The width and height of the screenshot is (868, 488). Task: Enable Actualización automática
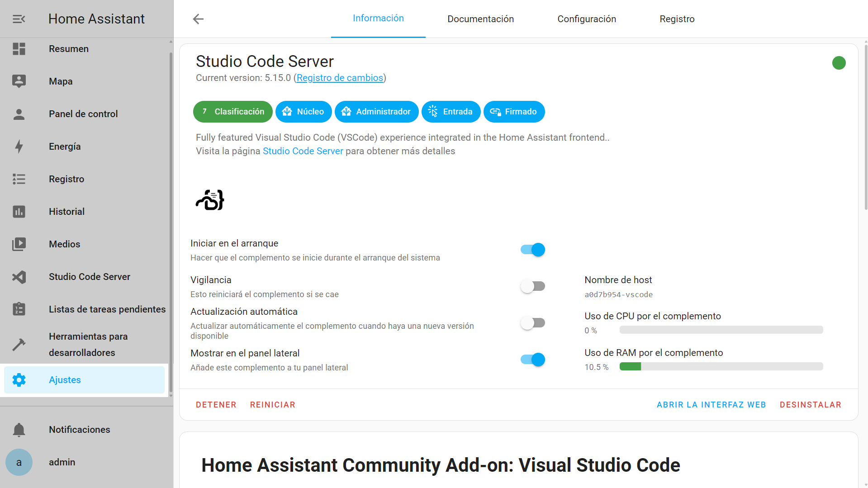click(532, 322)
